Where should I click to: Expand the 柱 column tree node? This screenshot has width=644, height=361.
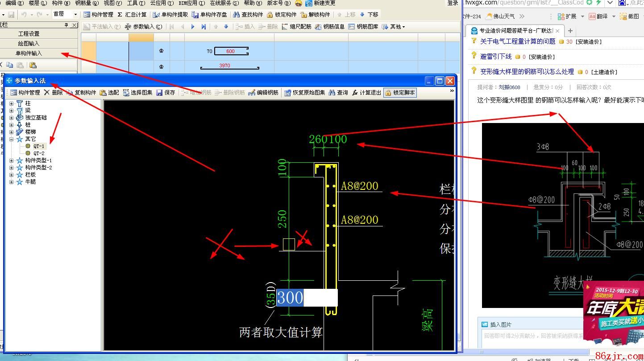pyautogui.click(x=12, y=103)
